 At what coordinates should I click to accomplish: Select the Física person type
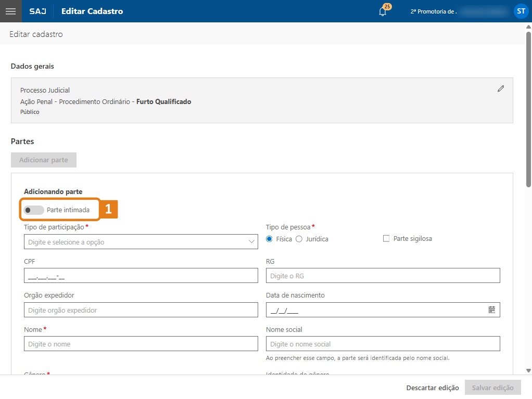coord(269,239)
